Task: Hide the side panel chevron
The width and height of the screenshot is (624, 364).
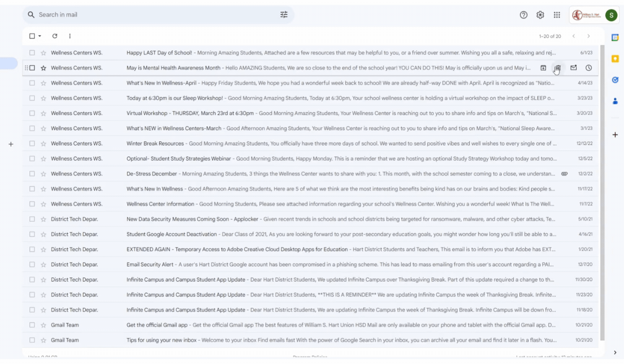Action: 615,352
